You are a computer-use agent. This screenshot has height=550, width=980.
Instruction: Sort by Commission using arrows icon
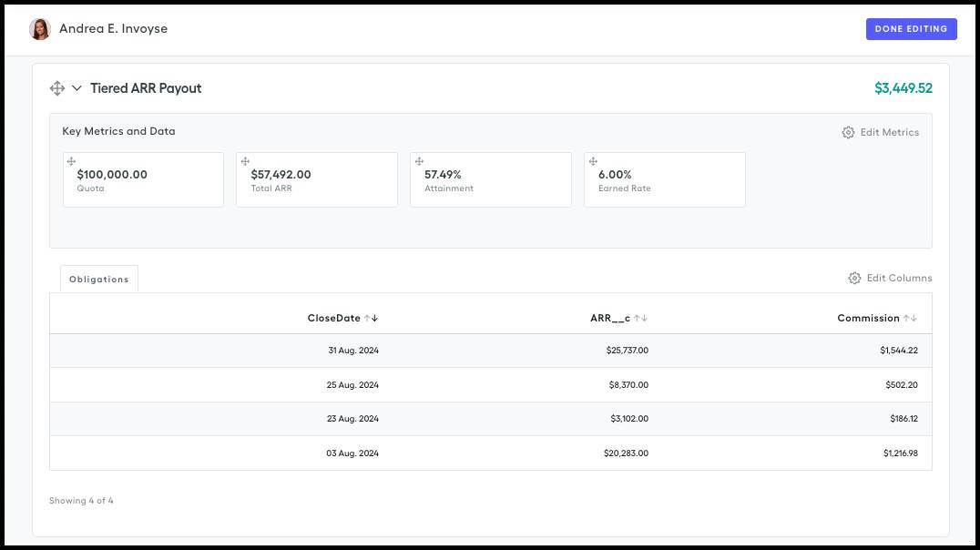click(x=910, y=318)
